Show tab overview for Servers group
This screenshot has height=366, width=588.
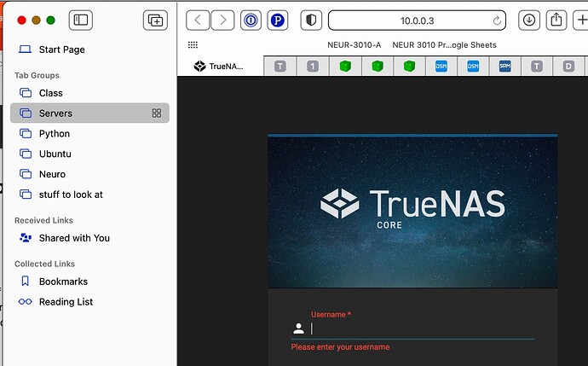point(157,113)
